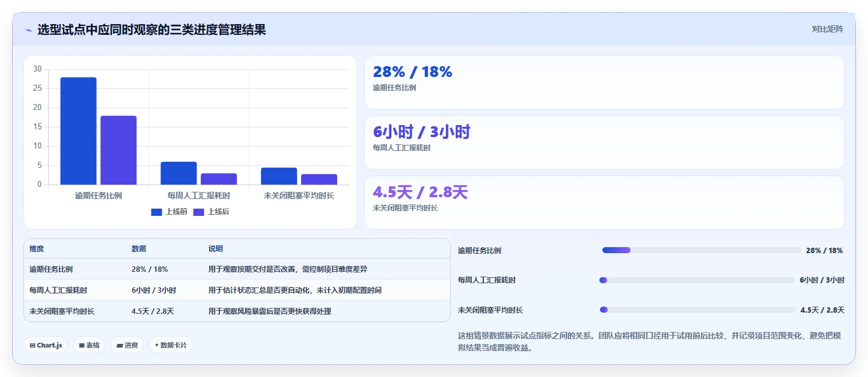Click the 每周人工汇报耗时 table row label
Screen dimensions: 868x377
click(x=58, y=290)
